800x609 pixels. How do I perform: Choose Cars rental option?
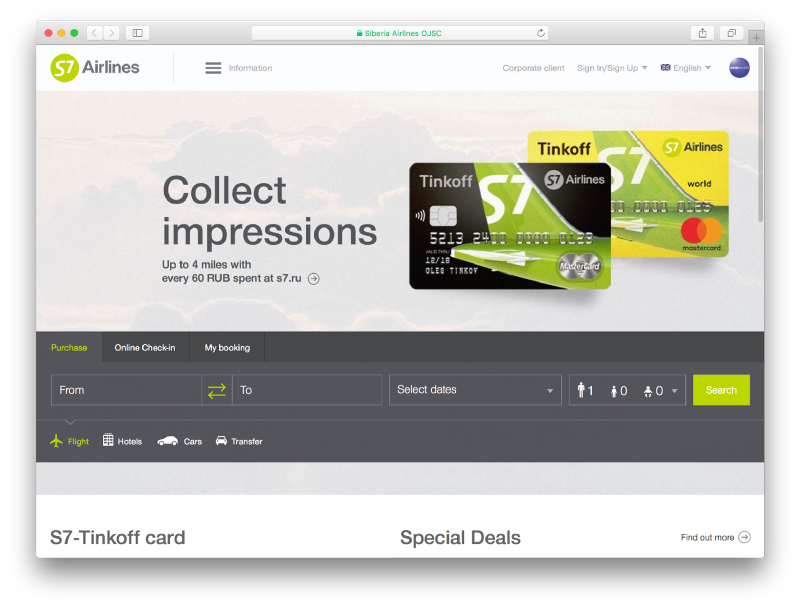180,441
